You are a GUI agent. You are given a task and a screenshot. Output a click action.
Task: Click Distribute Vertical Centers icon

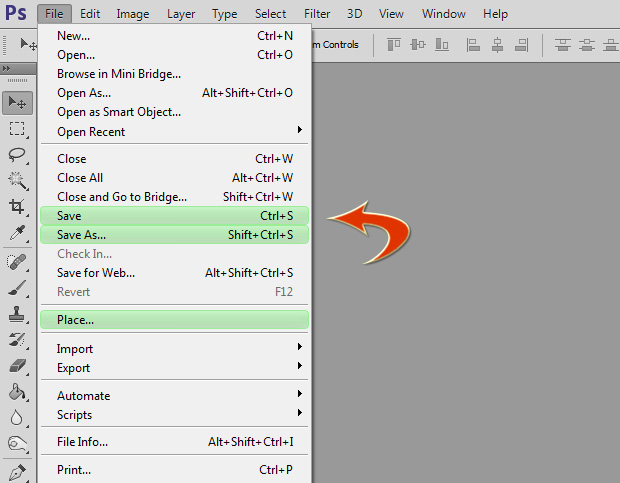tap(587, 45)
